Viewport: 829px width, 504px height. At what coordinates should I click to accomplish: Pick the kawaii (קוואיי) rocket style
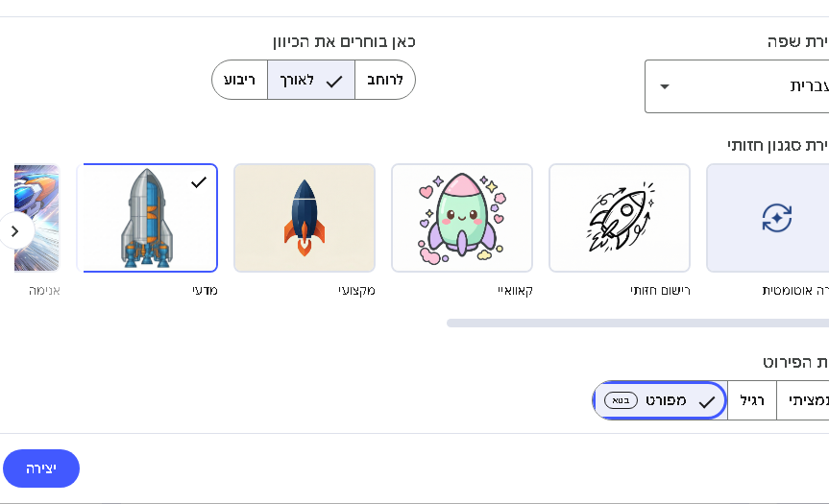pyautogui.click(x=462, y=218)
